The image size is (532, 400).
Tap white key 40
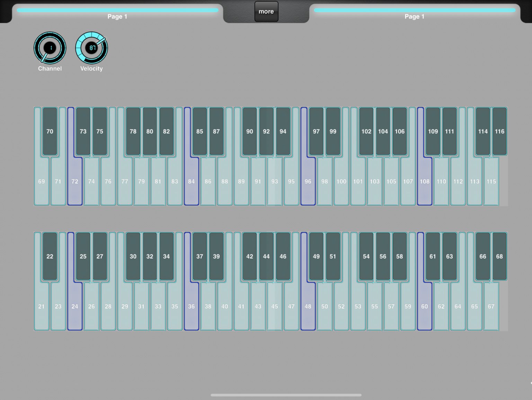pos(225,306)
